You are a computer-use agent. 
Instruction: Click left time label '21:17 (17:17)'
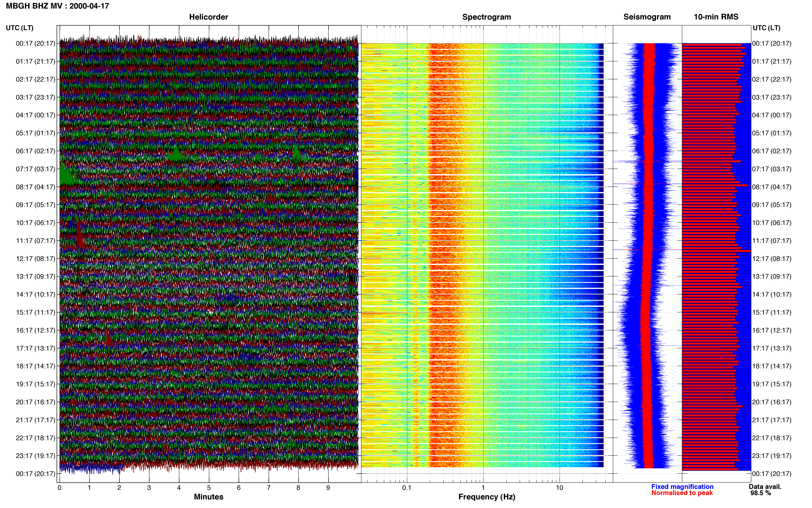pos(36,420)
